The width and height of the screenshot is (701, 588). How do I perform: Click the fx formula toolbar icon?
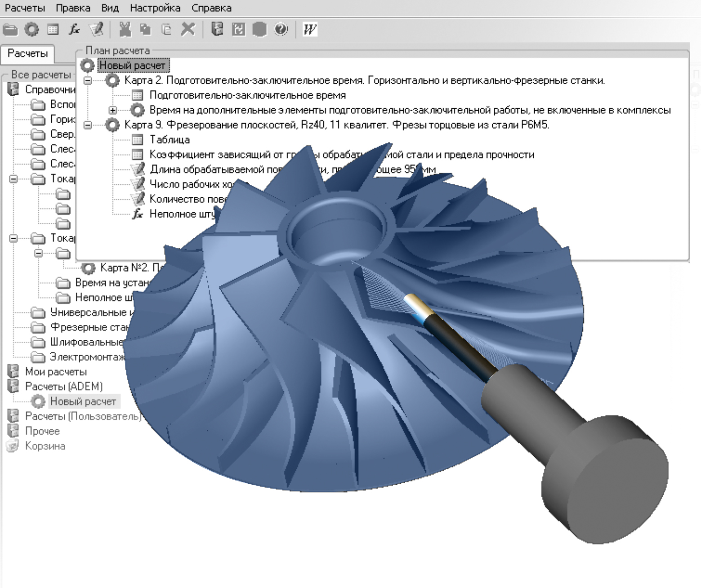[x=74, y=30]
